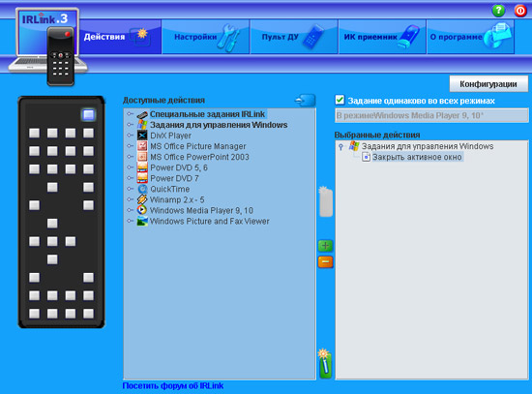Click the magic wand icon at bottom

325,363
